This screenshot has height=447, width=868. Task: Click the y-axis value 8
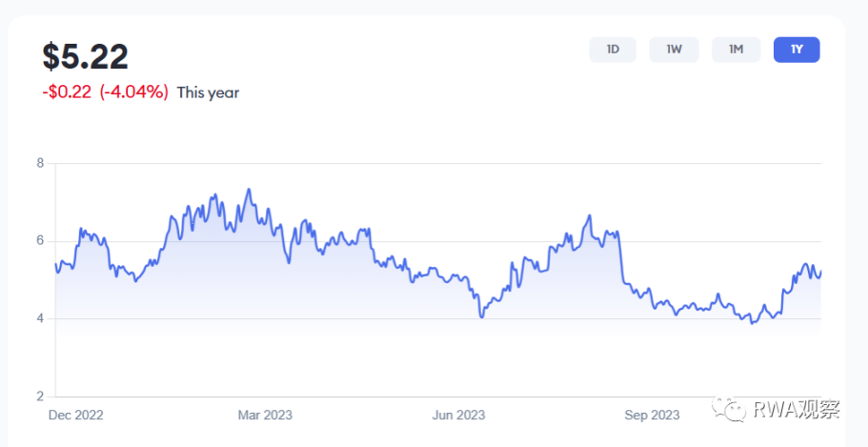click(x=40, y=163)
